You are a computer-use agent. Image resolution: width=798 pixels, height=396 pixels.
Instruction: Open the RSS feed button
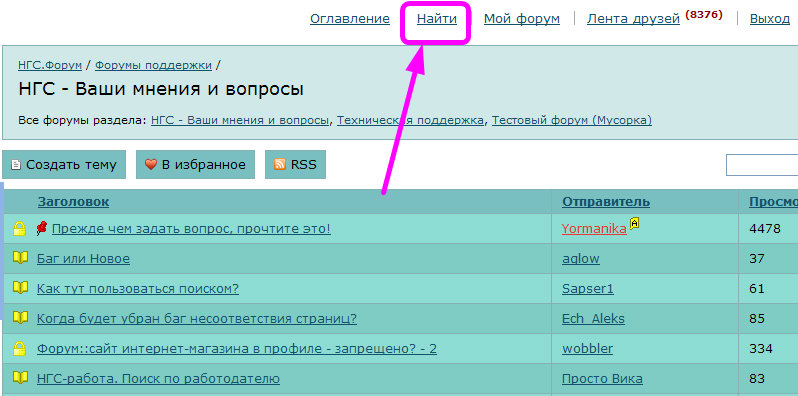click(295, 164)
